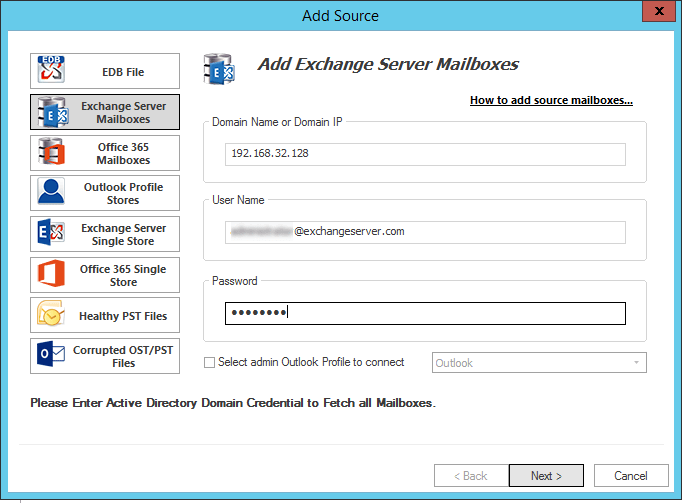
Task: Switch to Office 365 Mailboxes label
Action: click(123, 153)
